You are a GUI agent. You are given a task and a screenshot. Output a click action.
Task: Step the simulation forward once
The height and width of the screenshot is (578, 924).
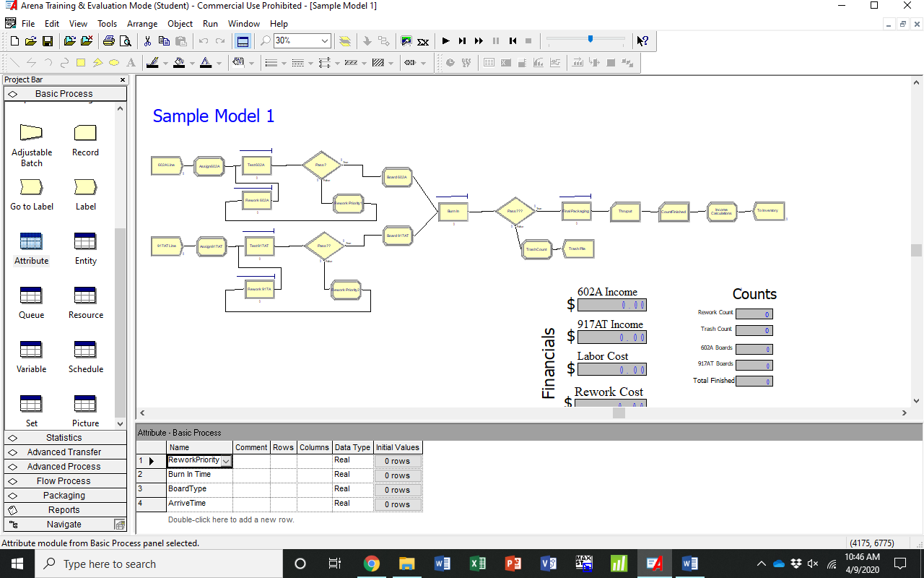[463, 41]
